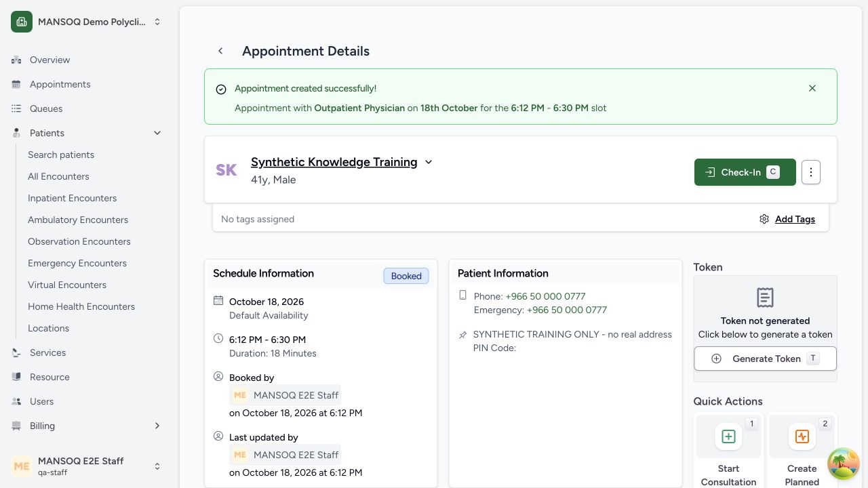The height and width of the screenshot is (488, 868).
Task: Click the MANSOQ E2E Staff chip under Last updated by
Action: point(285,455)
